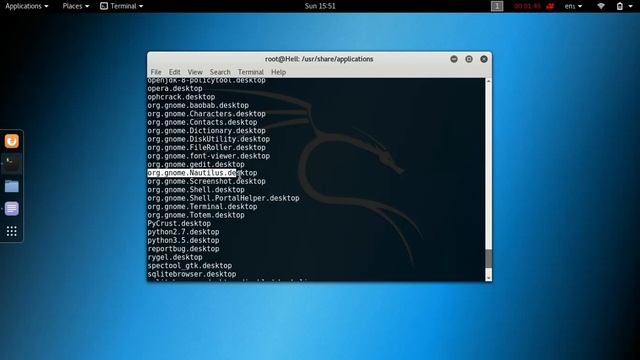Open the View menu in the terminal
This screenshot has width=640, height=360.
point(195,72)
